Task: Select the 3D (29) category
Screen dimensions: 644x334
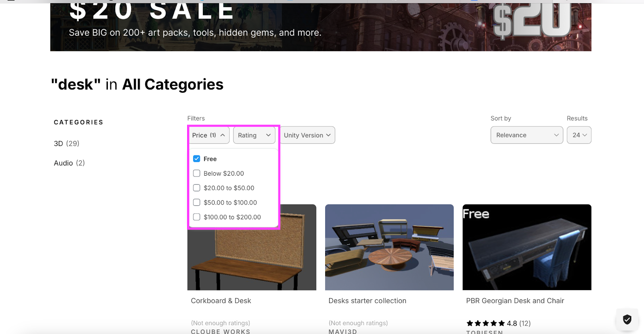Action: pos(66,143)
